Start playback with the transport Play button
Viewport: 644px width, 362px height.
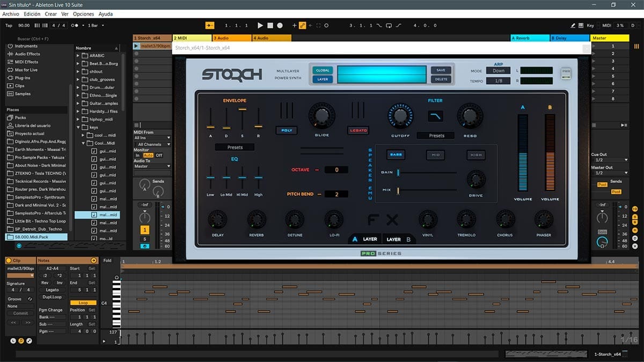pos(260,25)
